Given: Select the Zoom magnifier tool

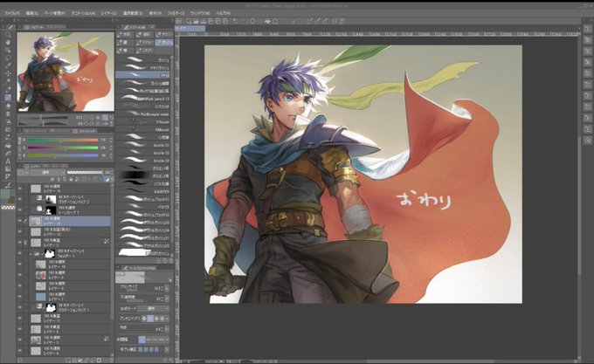Looking at the screenshot, I should (8, 34).
